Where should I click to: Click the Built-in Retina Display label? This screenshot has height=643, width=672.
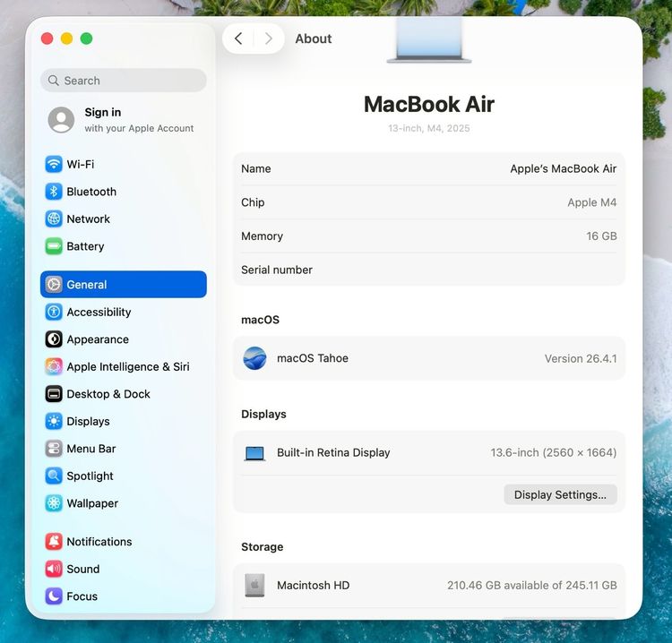(x=333, y=453)
